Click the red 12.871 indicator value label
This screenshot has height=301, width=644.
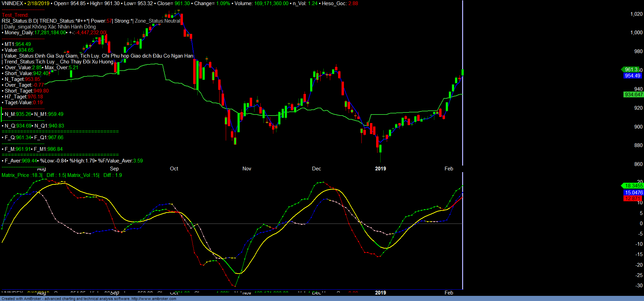pyautogui.click(x=632, y=198)
